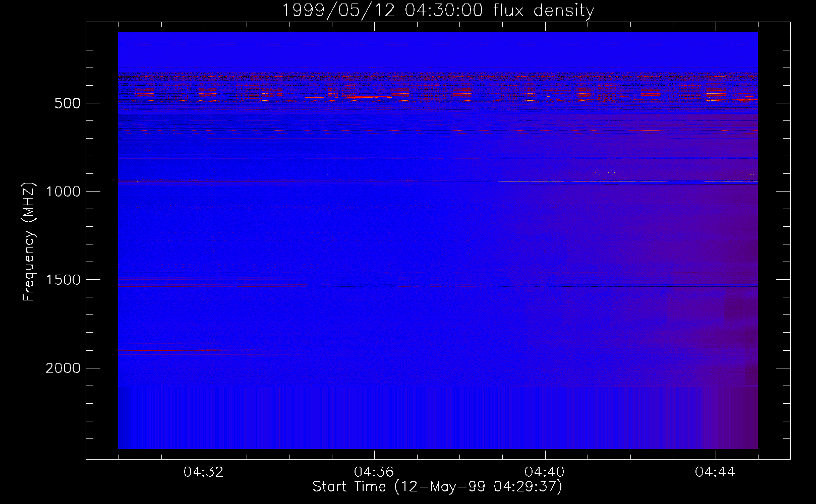Select the 2000 frequency tick label
The image size is (816, 504).
coord(63,368)
